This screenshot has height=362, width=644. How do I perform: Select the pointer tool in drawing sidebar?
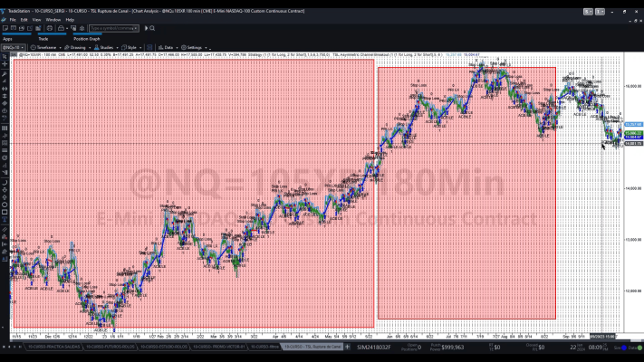tap(5, 57)
